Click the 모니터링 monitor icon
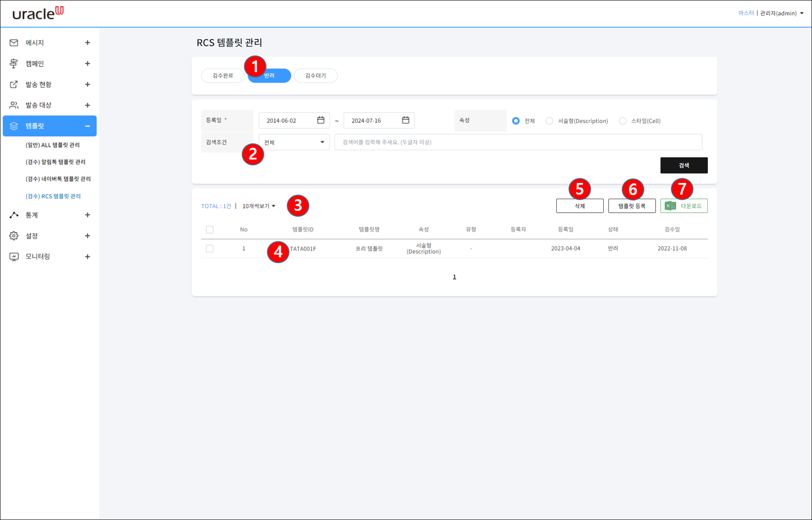812x520 pixels. [14, 256]
